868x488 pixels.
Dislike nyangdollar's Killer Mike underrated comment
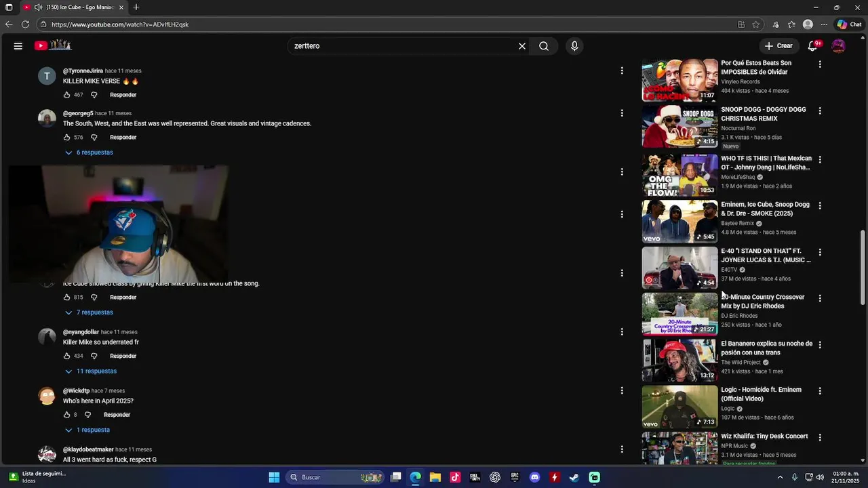pos(94,357)
